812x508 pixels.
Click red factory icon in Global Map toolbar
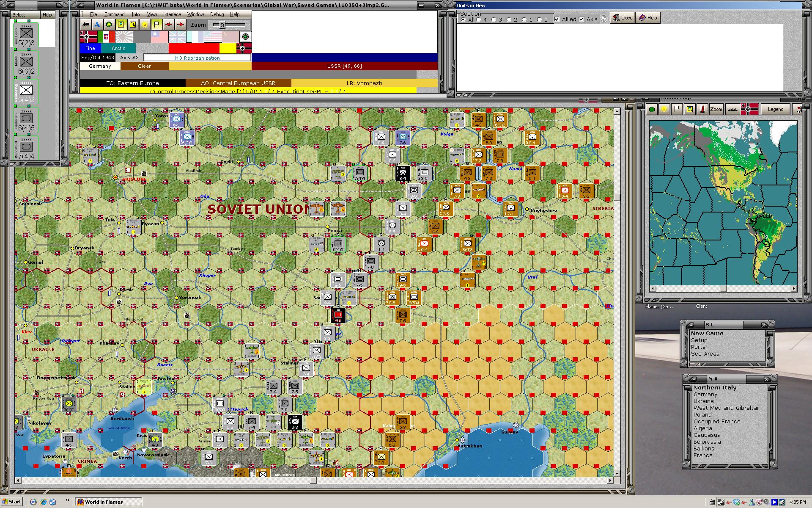[702, 109]
